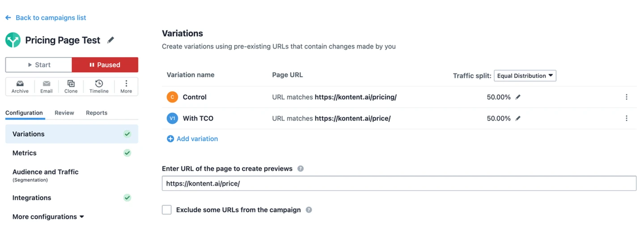Edit Control traffic percentage pencil
The height and width of the screenshot is (247, 644).
pos(518,97)
